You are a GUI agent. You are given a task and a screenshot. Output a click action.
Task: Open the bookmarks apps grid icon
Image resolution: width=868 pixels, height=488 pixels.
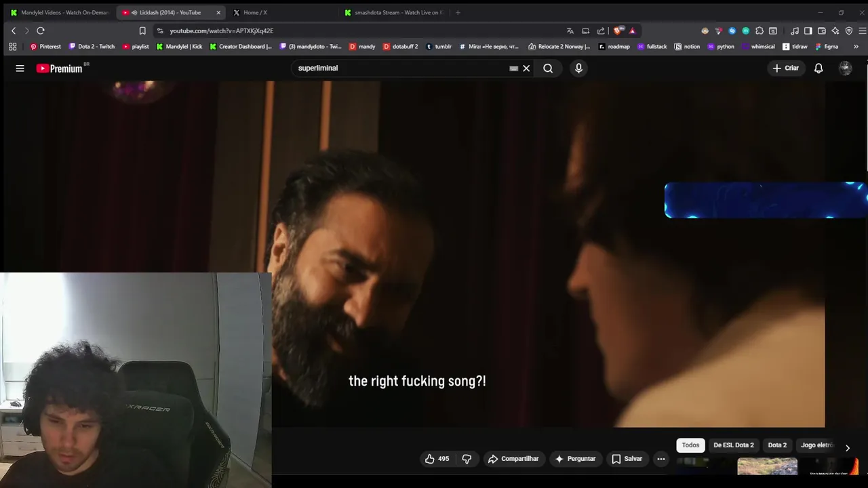click(x=12, y=47)
